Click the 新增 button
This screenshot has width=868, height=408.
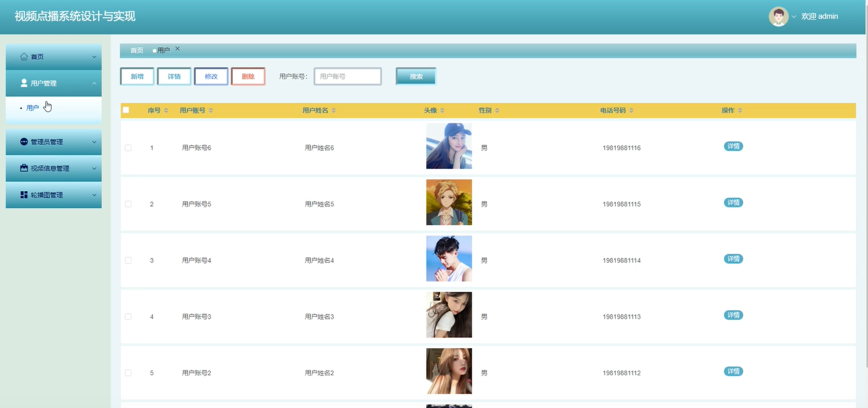[x=137, y=76]
